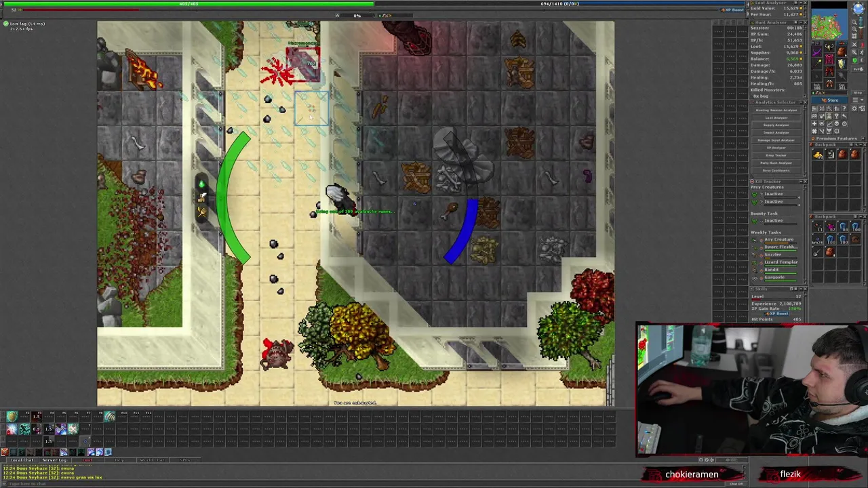Open the question mark help icon
This screenshot has width=868, height=488.
844,108
